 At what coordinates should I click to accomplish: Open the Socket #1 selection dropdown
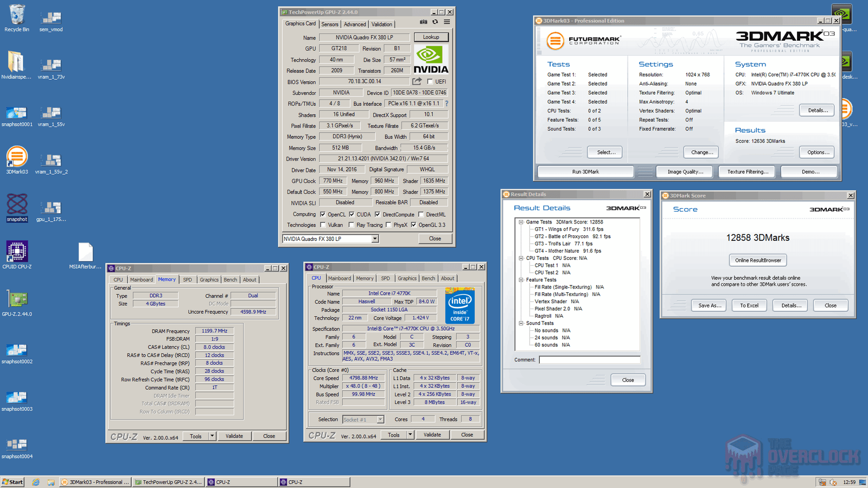[380, 420]
